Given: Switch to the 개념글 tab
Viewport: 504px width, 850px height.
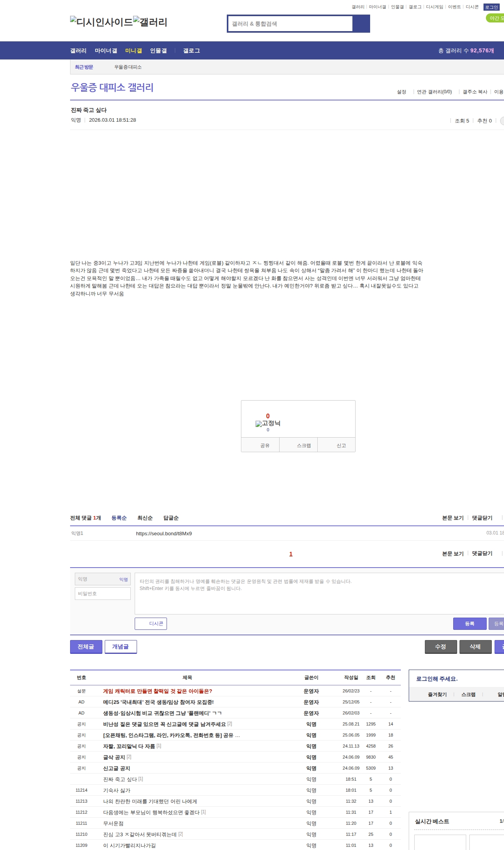Looking at the screenshot, I should point(120,646).
